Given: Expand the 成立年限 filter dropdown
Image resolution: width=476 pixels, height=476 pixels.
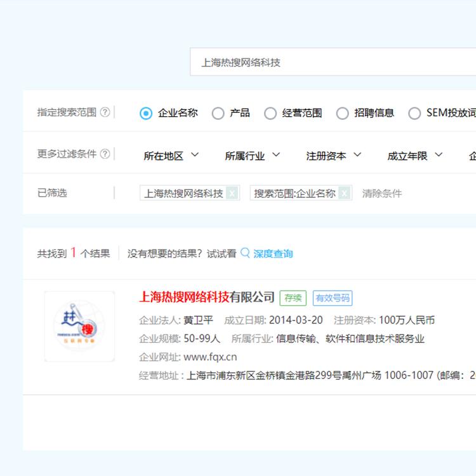Looking at the screenshot, I should tap(414, 155).
